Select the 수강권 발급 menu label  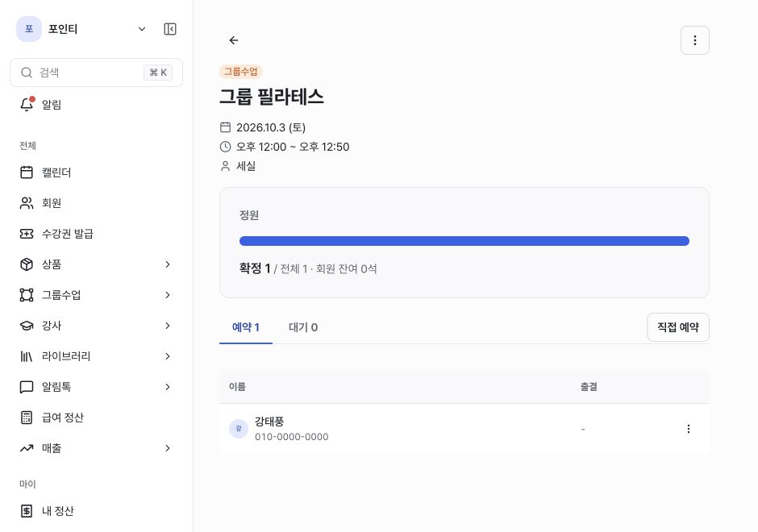(67, 234)
